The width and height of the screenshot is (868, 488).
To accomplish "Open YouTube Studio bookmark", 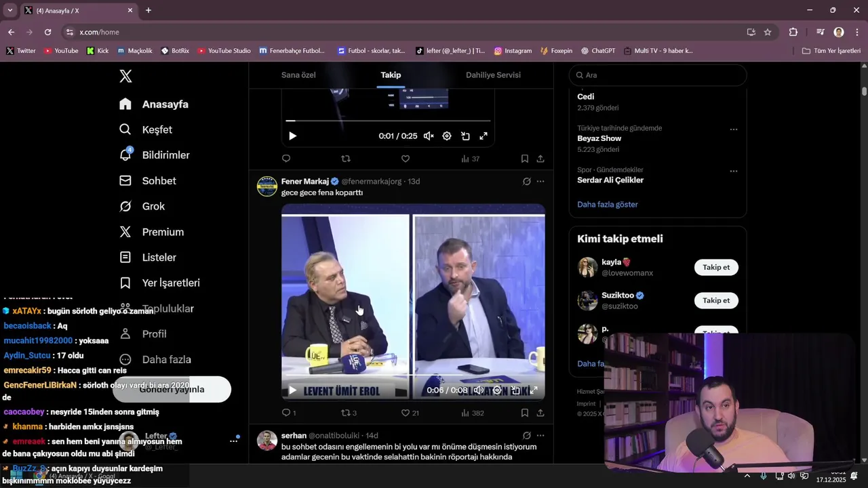I will tap(224, 51).
